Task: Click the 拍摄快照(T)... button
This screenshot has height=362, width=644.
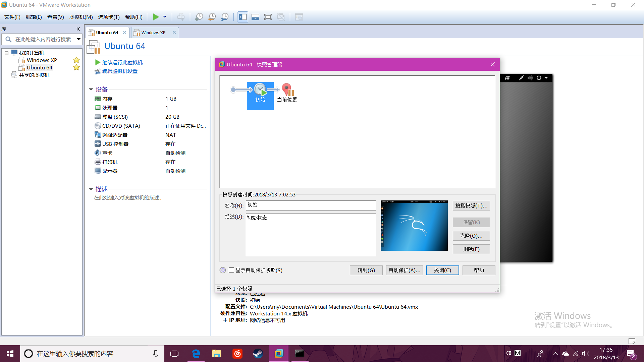Action: pyautogui.click(x=471, y=205)
